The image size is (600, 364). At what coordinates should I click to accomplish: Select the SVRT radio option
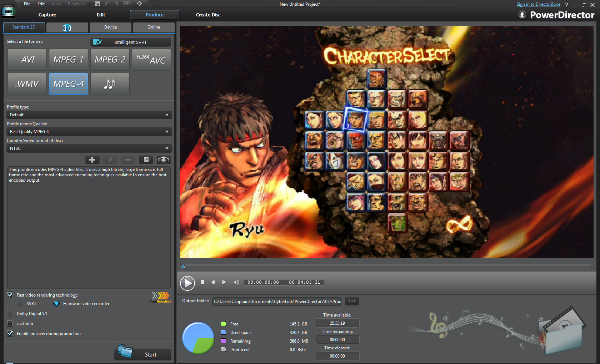[20, 304]
